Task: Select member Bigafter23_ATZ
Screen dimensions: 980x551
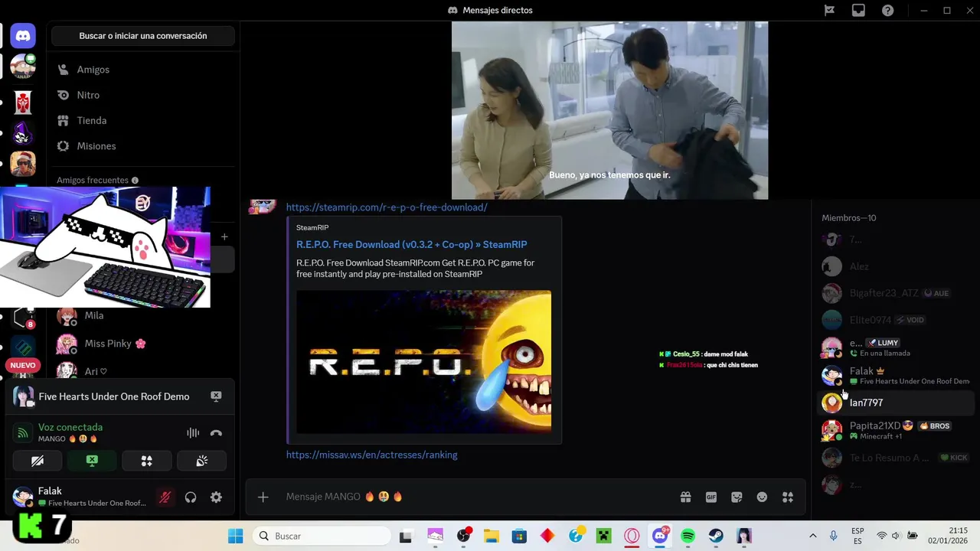Action: point(896,293)
